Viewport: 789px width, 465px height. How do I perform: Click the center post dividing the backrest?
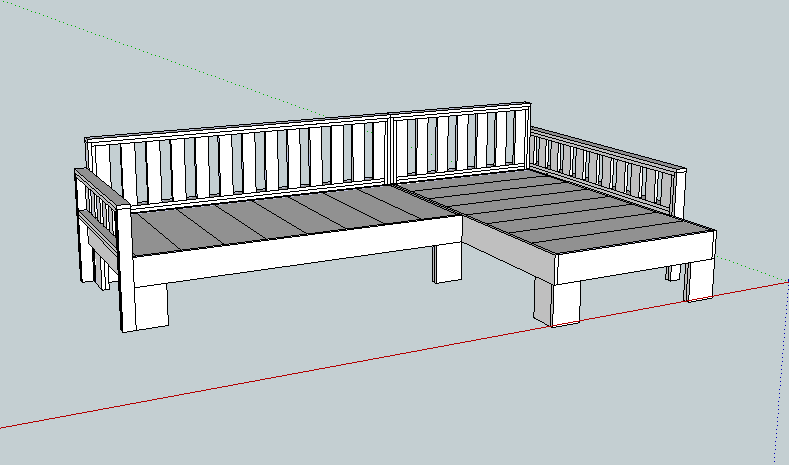click(x=391, y=149)
